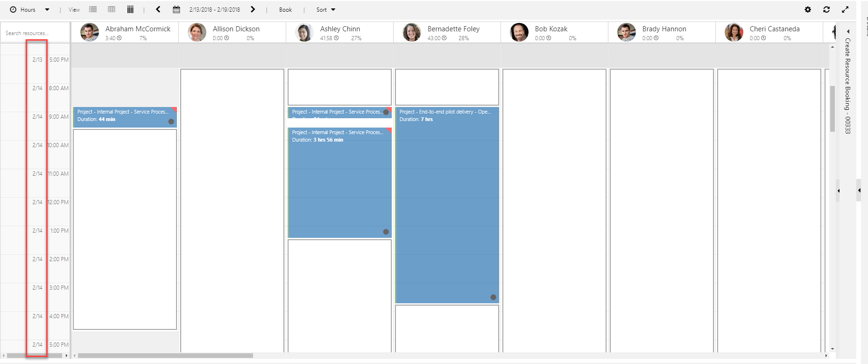Viewport: 868px width, 364px height.
Task: Select Bernadette Foley's 7 hrs booking
Action: pos(447,206)
